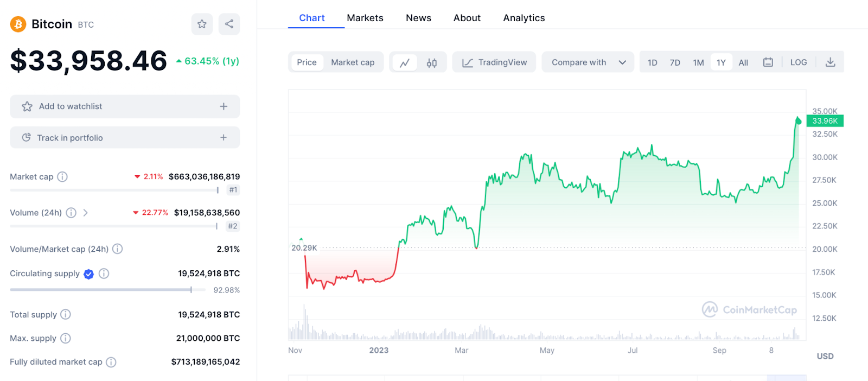
Task: Open the share icon button
Action: (229, 24)
